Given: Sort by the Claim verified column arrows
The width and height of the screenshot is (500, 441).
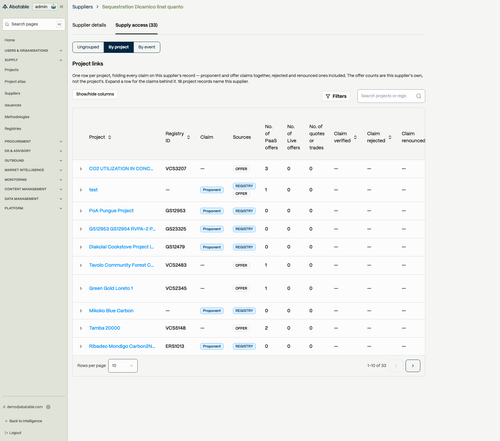Looking at the screenshot, I should coord(355,137).
